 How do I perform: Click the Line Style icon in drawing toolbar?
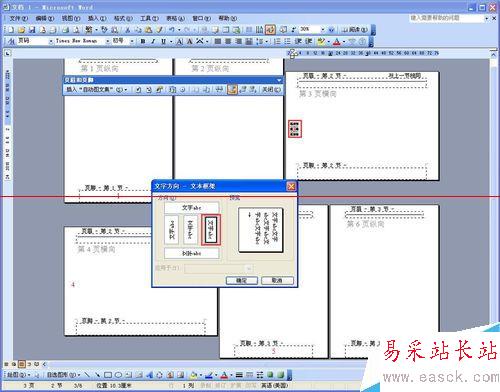point(239,375)
